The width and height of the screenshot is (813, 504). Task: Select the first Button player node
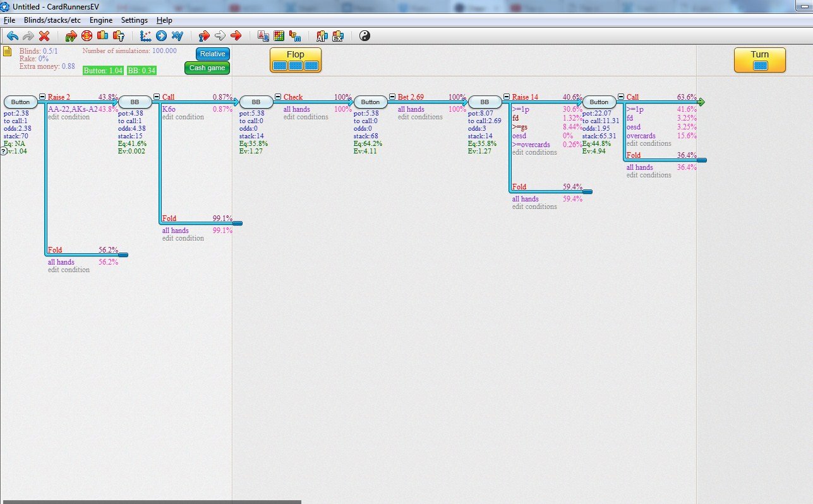click(21, 102)
